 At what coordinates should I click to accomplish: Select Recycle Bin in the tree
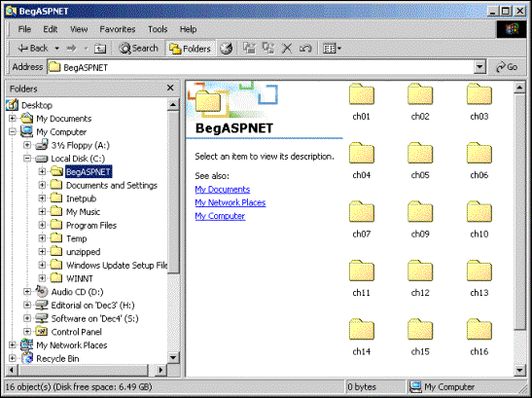(x=57, y=359)
